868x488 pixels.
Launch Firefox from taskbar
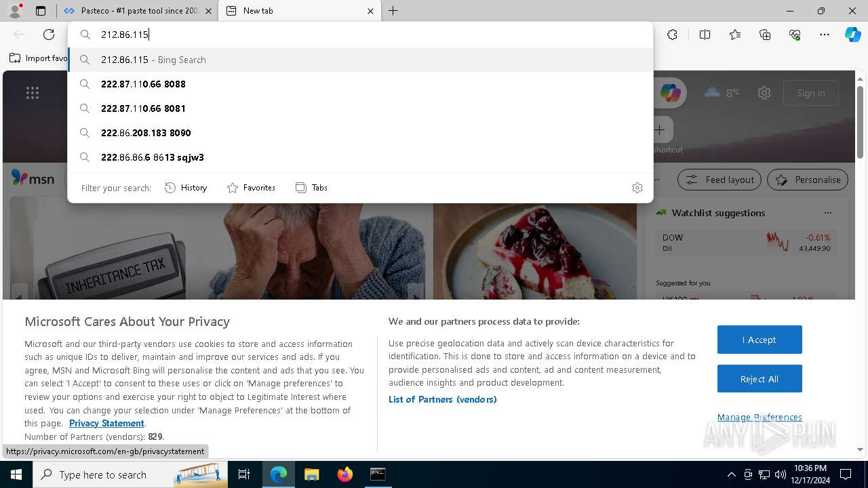(345, 474)
